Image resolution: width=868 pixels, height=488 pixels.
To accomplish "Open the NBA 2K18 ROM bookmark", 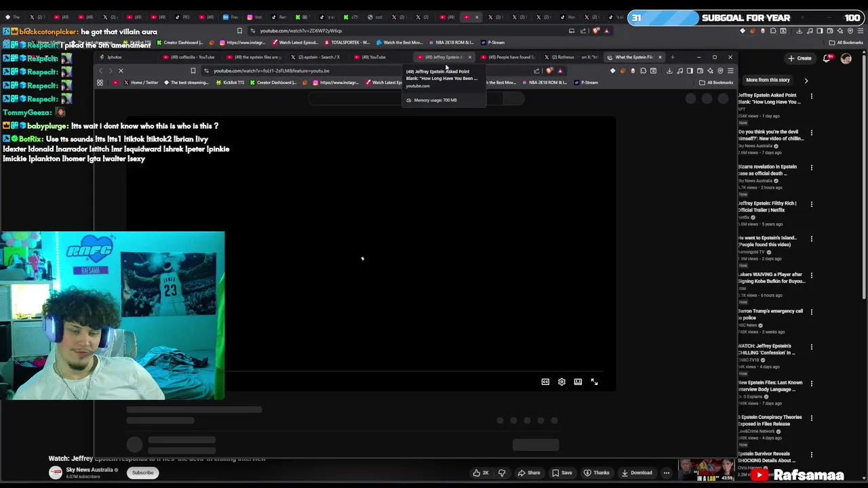I will (x=544, y=83).
